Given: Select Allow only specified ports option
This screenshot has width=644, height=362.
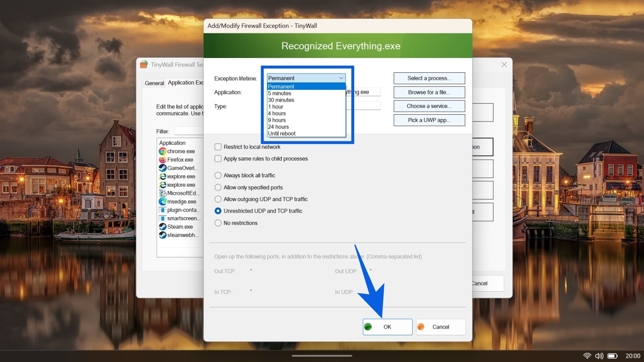Looking at the screenshot, I should 218,188.
